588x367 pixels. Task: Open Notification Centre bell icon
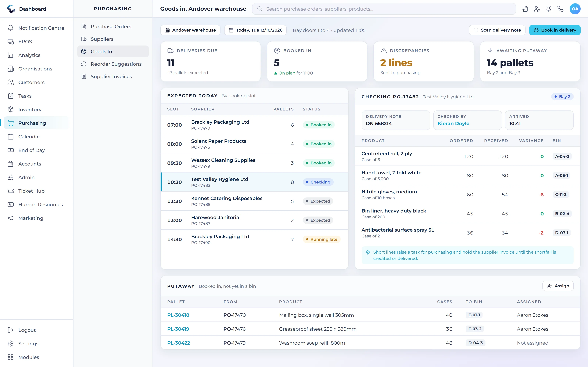click(11, 28)
